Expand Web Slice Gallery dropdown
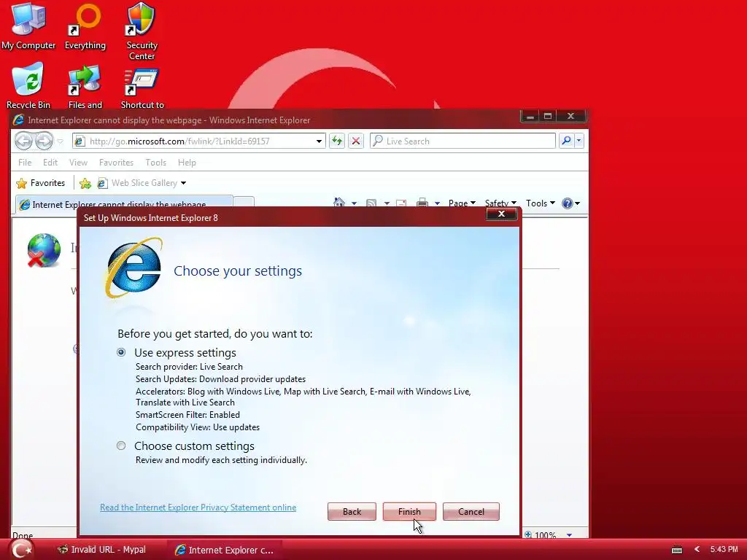747x560 pixels. point(183,183)
